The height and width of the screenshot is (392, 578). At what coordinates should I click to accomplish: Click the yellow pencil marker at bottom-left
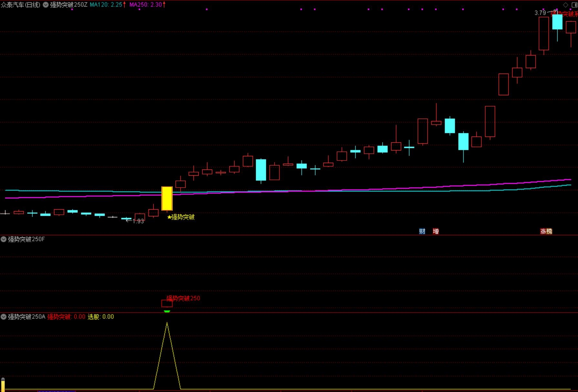(x=3, y=384)
